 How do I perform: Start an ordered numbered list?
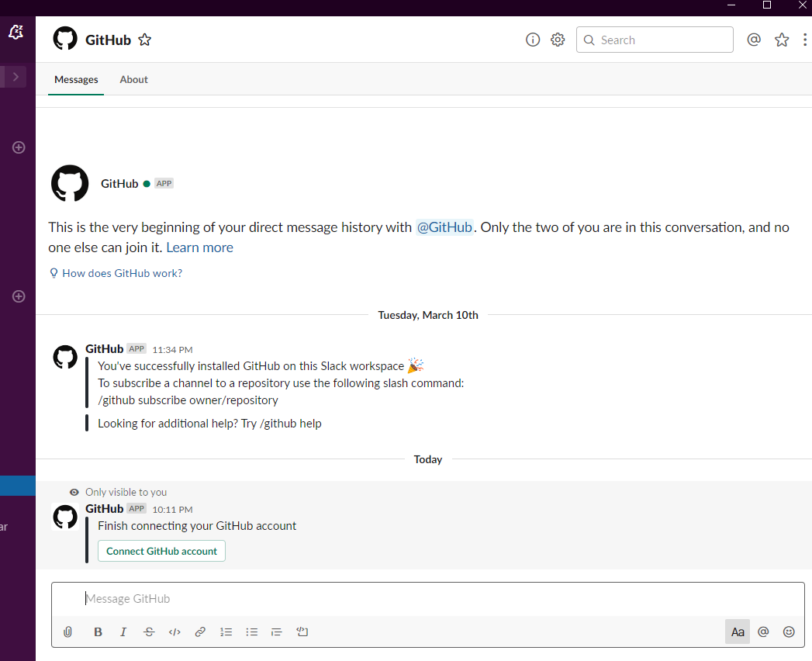[226, 632]
